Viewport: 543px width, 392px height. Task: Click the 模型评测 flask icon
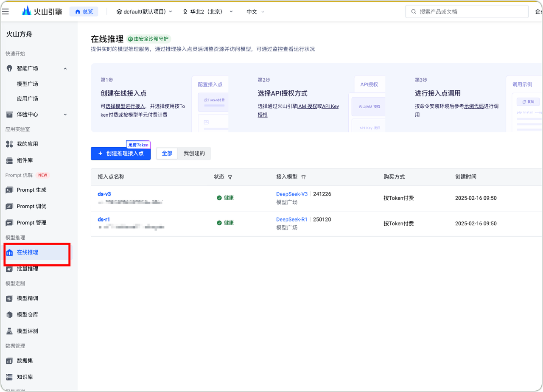pos(9,331)
